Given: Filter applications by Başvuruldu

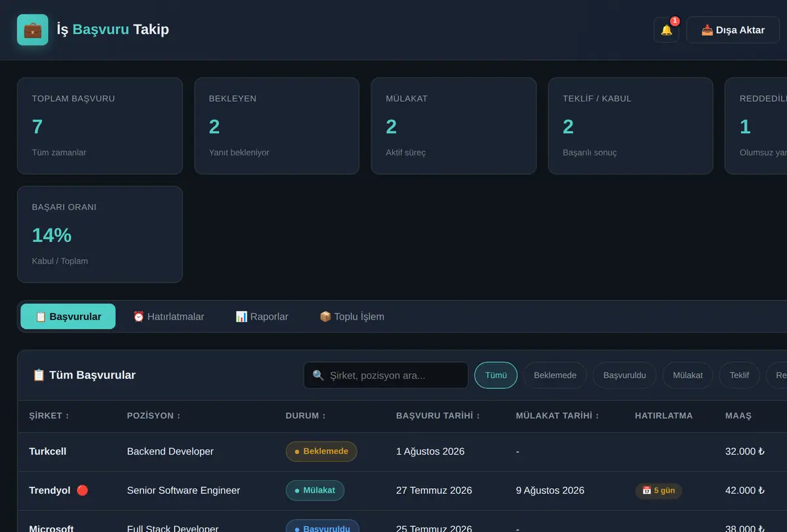Looking at the screenshot, I should [624, 375].
